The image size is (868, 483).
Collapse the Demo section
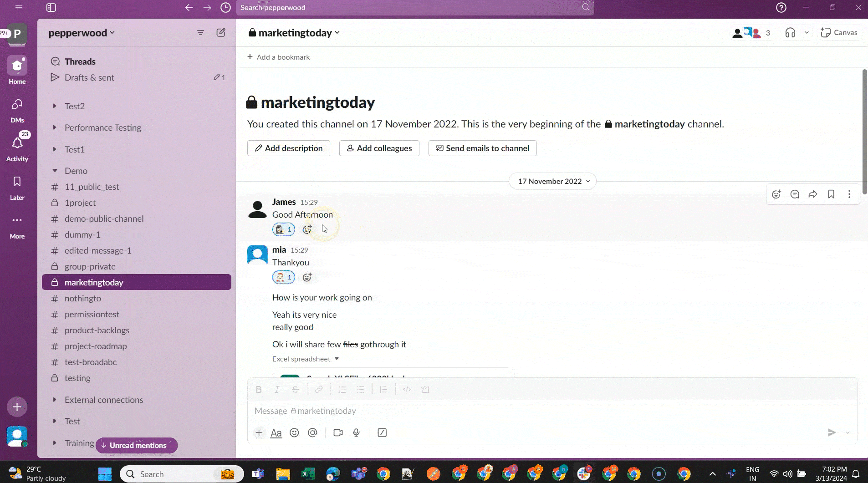pos(55,171)
